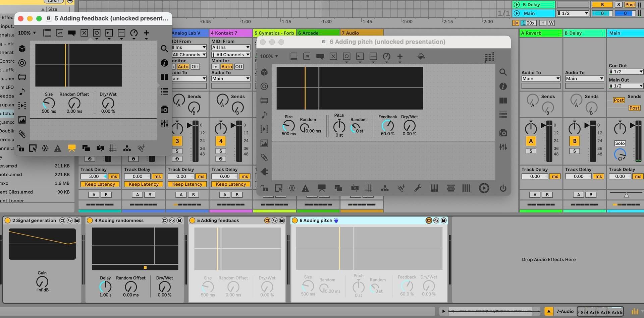
Task: Click the Track Delay field showing 3.00 ms
Action: click(94, 176)
